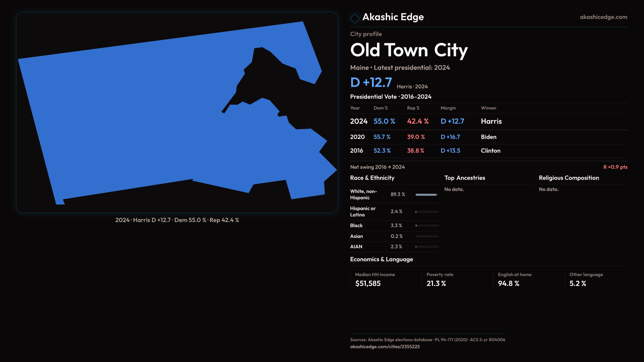This screenshot has height=362, width=644.
Task: Click the Hispanic or Latino percentage bar
Action: coord(427,212)
